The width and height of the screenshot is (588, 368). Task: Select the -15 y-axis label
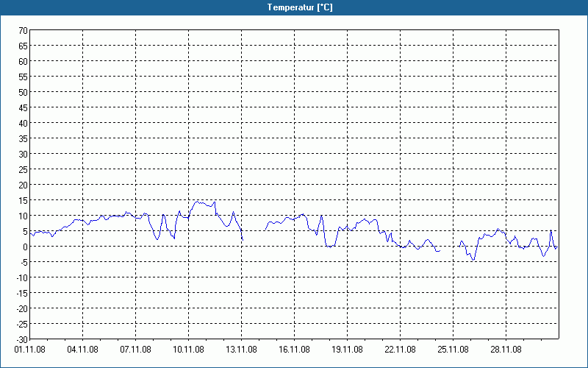coord(21,293)
